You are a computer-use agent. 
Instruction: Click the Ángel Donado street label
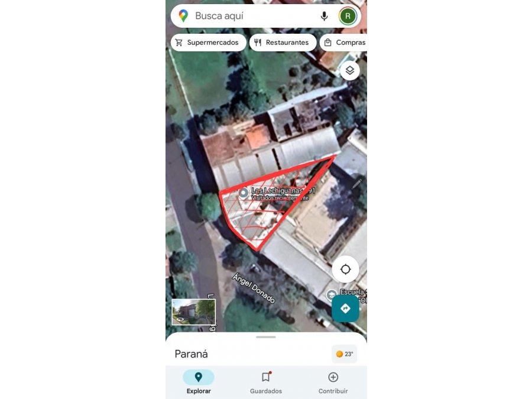click(x=254, y=288)
